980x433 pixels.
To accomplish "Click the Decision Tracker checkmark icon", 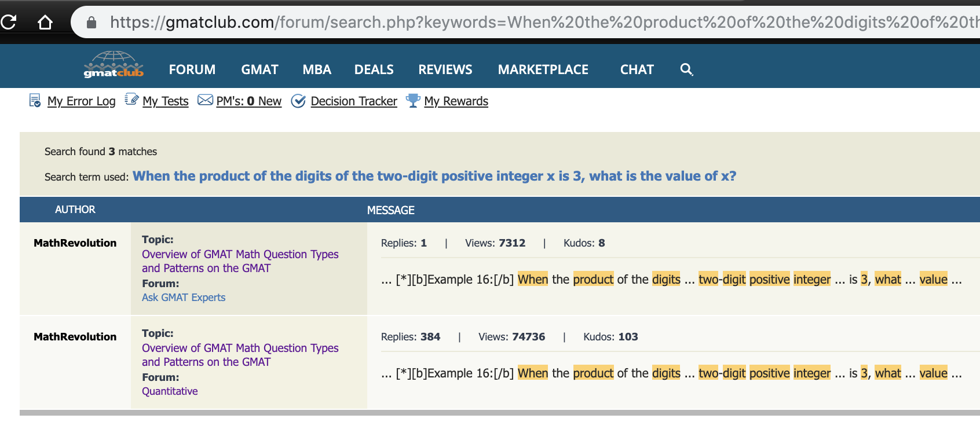I will pos(298,101).
